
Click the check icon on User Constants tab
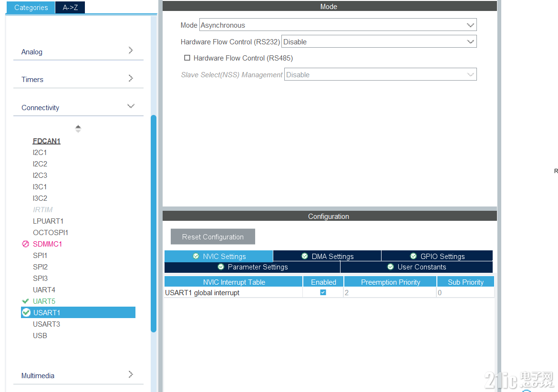[391, 267]
